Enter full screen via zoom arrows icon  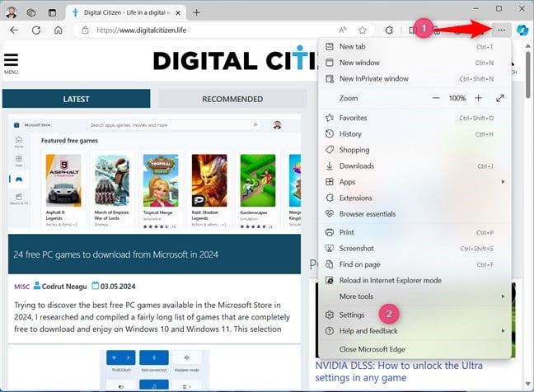click(x=500, y=98)
